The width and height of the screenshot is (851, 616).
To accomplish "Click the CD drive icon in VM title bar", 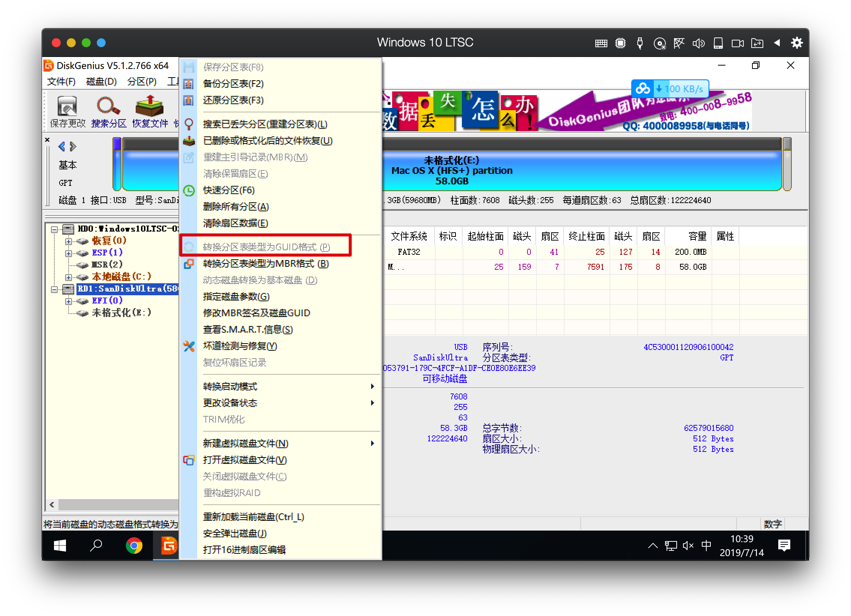I will tap(659, 43).
